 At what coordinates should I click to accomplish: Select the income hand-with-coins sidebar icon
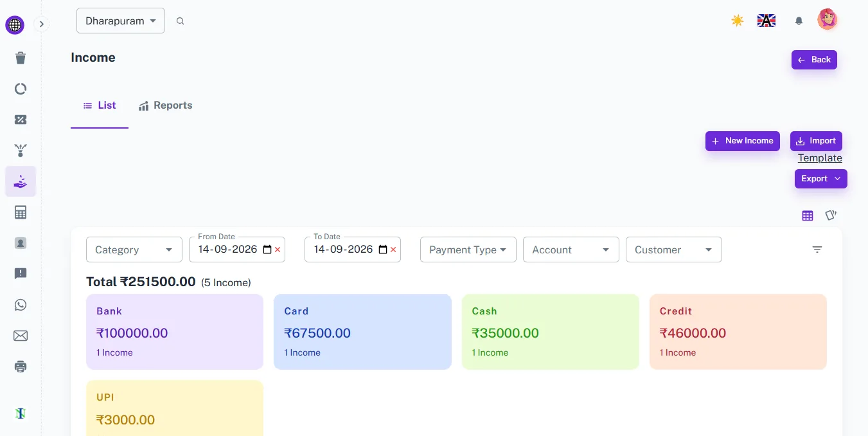(x=21, y=181)
